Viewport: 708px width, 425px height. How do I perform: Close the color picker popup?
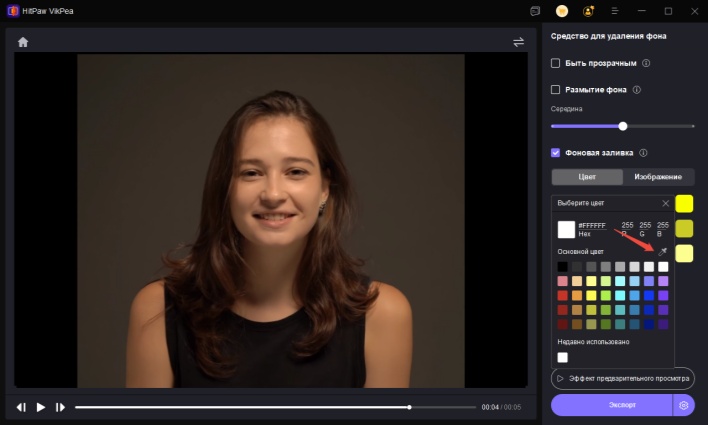[x=665, y=203]
